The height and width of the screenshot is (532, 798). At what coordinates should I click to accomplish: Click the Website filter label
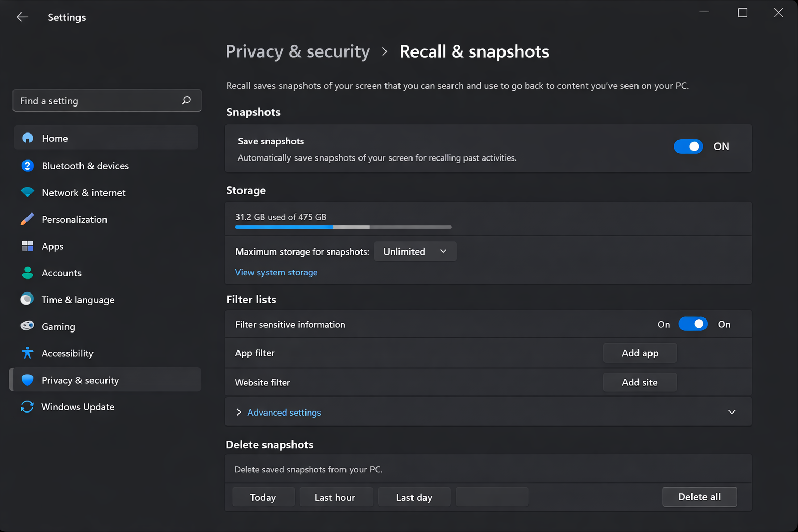click(x=262, y=382)
